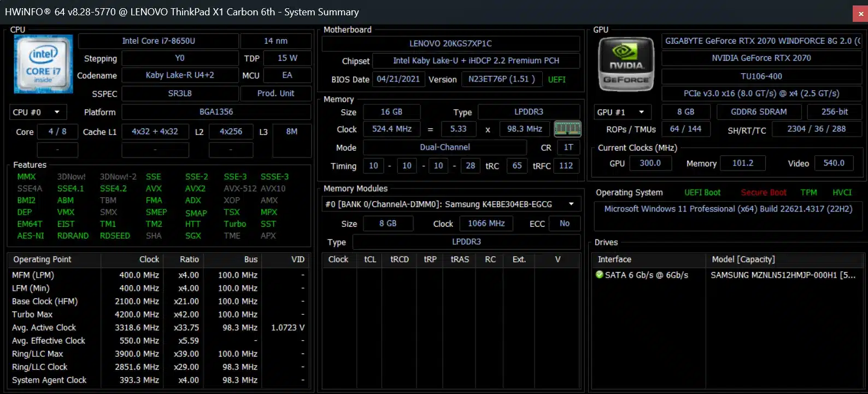Click the Prod. Unit field

point(276,93)
